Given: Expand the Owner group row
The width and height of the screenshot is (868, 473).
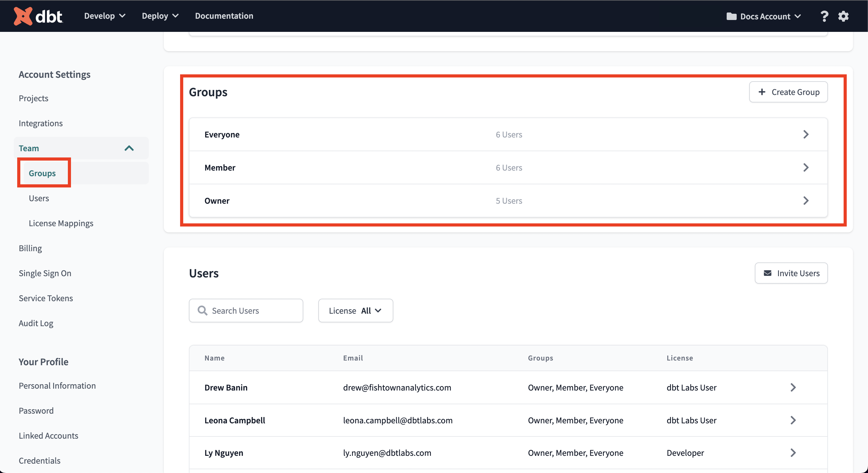Looking at the screenshot, I should click(805, 200).
